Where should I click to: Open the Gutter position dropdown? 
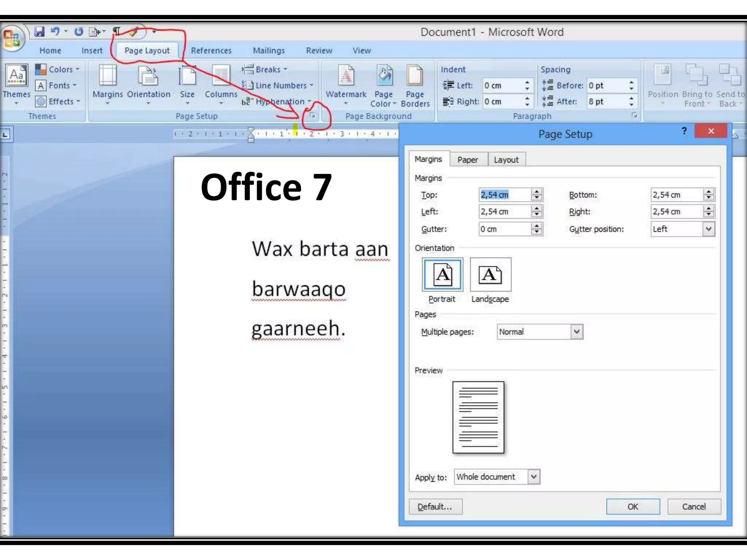click(x=709, y=229)
